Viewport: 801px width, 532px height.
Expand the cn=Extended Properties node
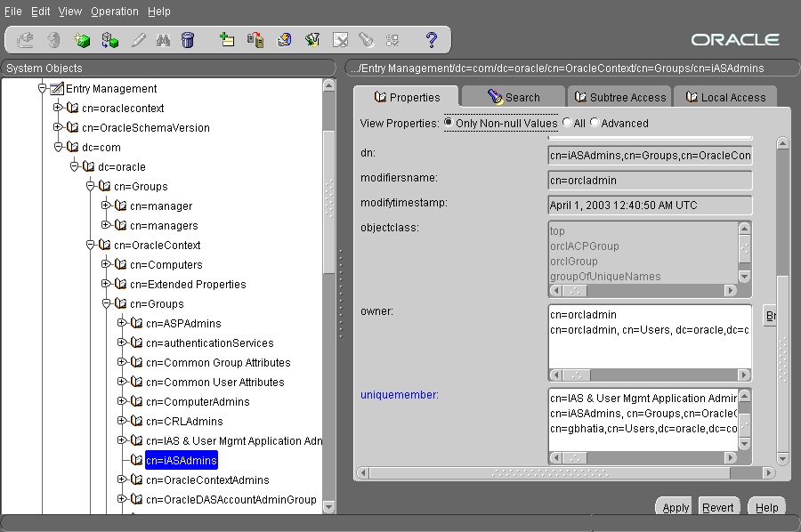click(x=106, y=284)
